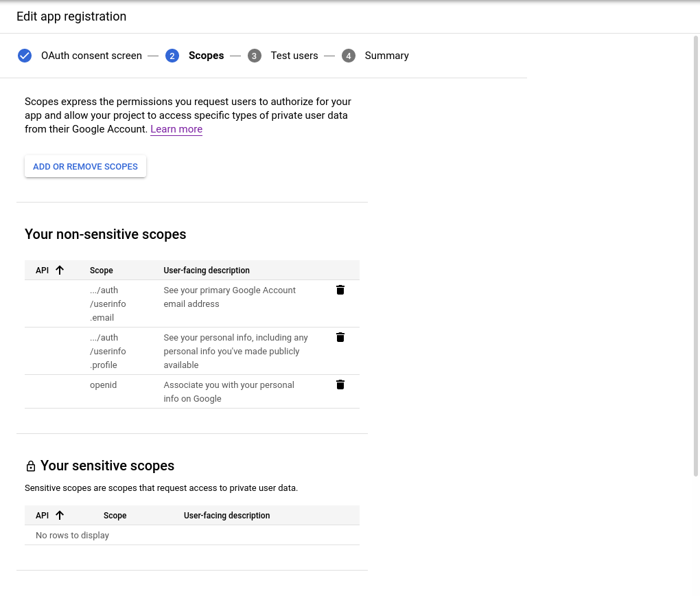Viewport: 700px width, 596px height.
Task: Click the step 4 number circle
Action: pyautogui.click(x=349, y=56)
